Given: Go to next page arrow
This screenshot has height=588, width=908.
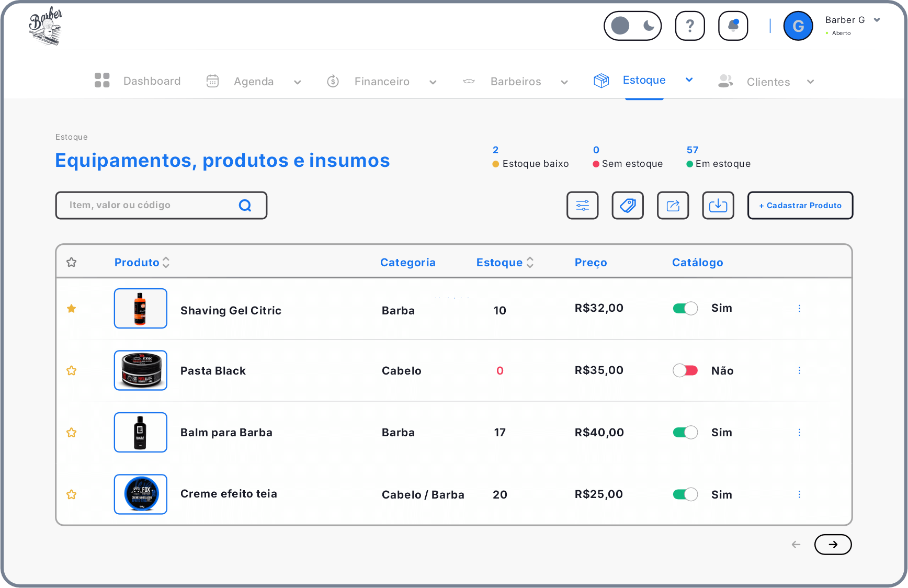Looking at the screenshot, I should (x=833, y=545).
